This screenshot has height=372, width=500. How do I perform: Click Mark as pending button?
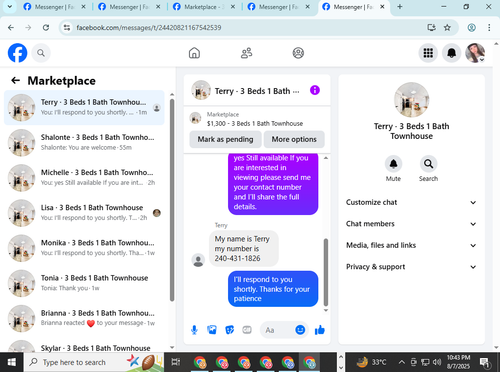click(x=225, y=139)
